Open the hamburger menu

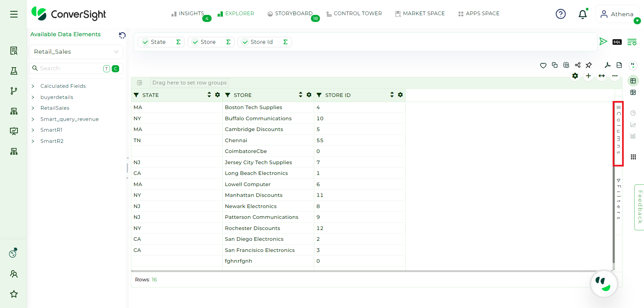coord(14,14)
